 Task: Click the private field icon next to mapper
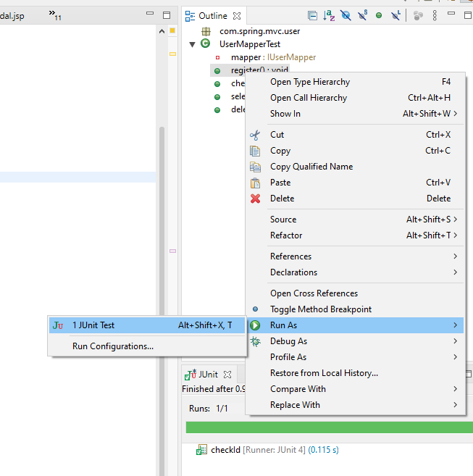point(217,58)
